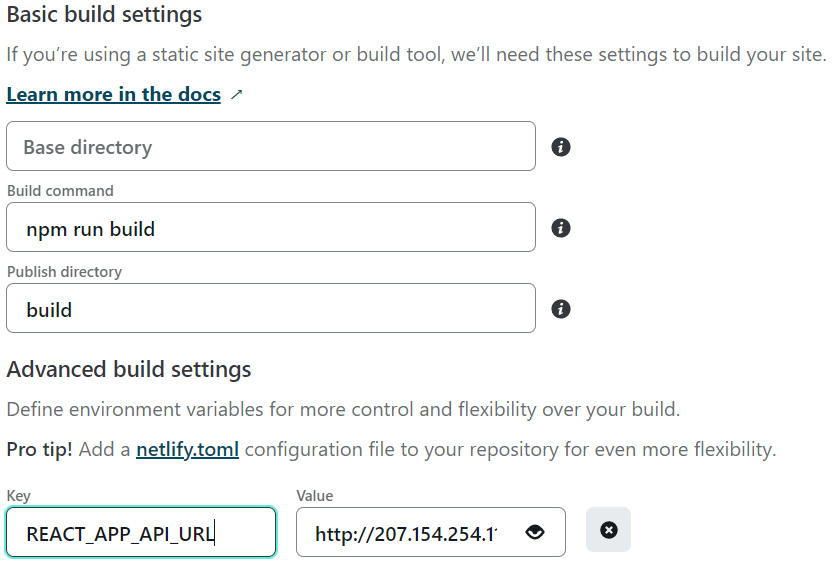Click the Key label above the variable name

pos(19,496)
